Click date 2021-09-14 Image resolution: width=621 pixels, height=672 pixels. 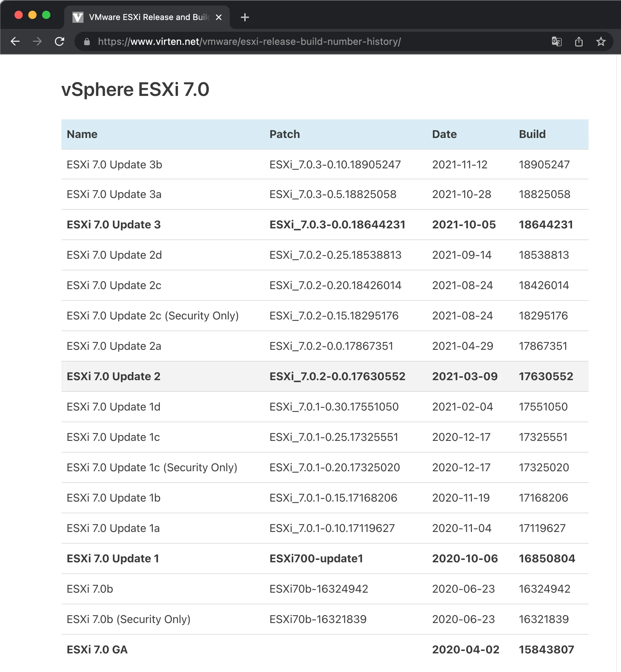click(462, 255)
